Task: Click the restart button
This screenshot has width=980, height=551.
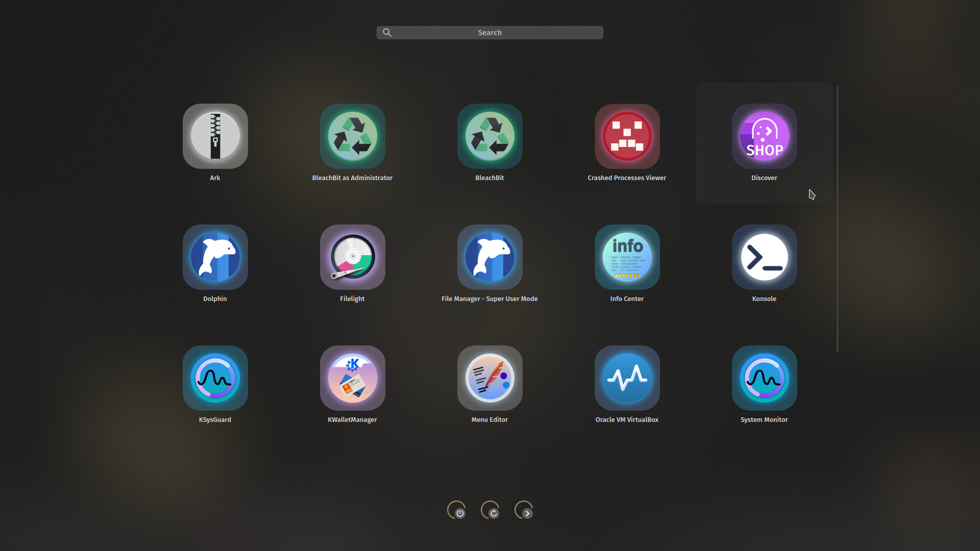Action: tap(490, 510)
